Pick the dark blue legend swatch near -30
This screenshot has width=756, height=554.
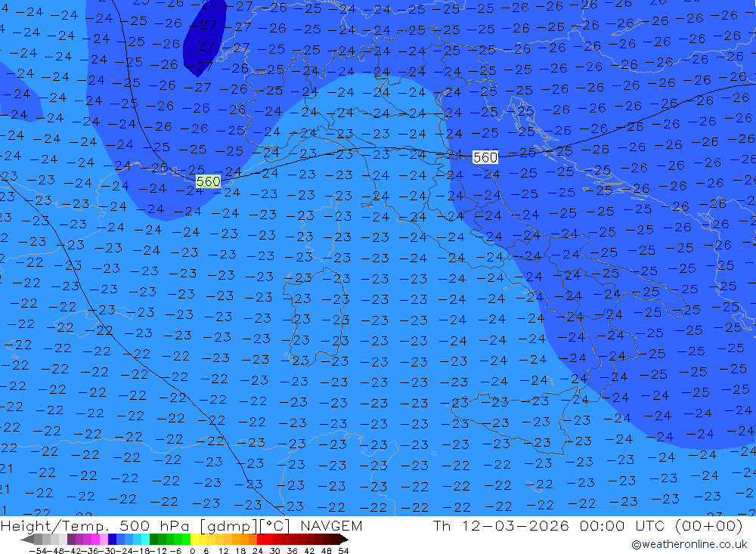[x=112, y=540]
